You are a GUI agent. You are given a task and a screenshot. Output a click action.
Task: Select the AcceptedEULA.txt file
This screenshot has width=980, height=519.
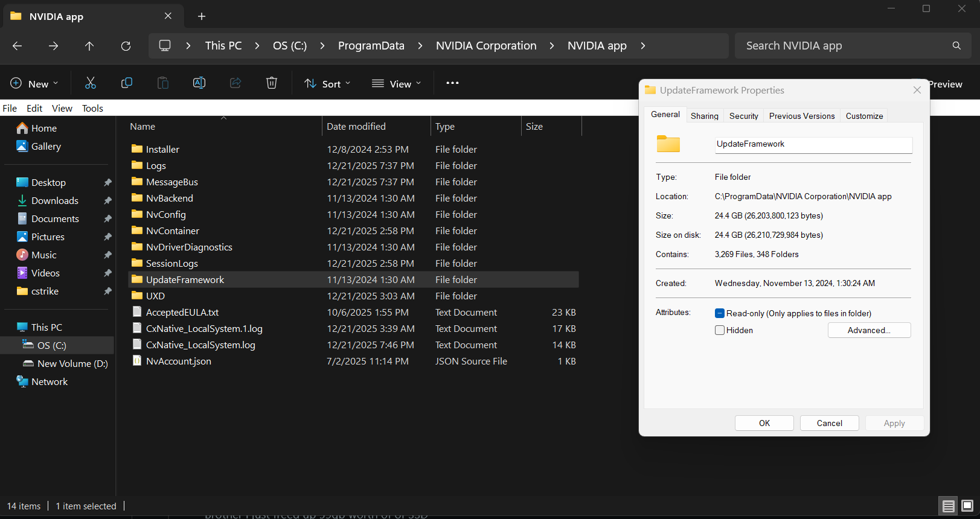(x=354, y=312)
